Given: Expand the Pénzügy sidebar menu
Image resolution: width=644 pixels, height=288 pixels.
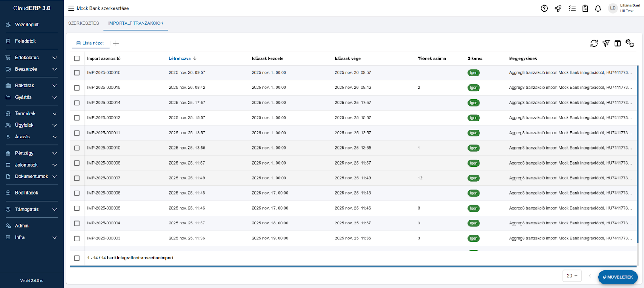Looking at the screenshot, I should [31, 153].
